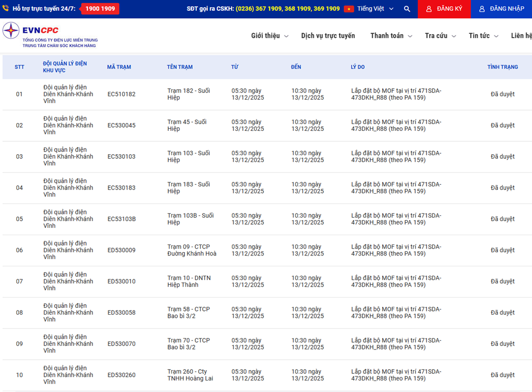Click the user icon beside ĐĂNG KÝ
This screenshot has width=532, height=392.
pyautogui.click(x=429, y=9)
